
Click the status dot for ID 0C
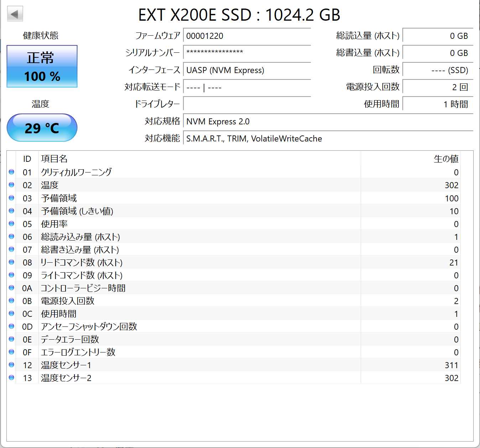(x=11, y=313)
